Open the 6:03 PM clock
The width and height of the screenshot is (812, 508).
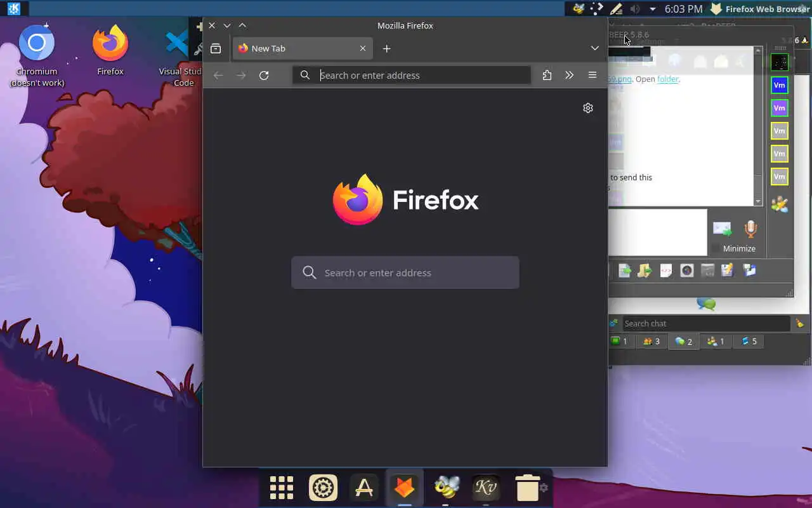684,8
